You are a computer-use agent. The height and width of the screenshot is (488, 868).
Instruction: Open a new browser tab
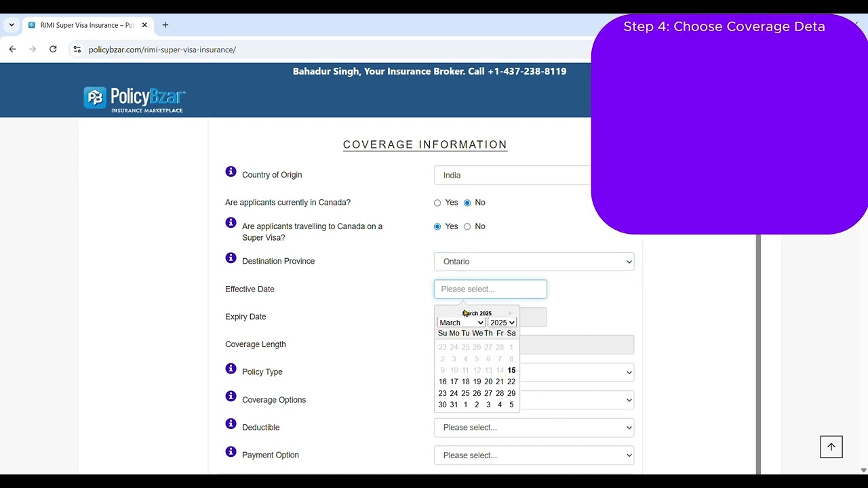(165, 25)
